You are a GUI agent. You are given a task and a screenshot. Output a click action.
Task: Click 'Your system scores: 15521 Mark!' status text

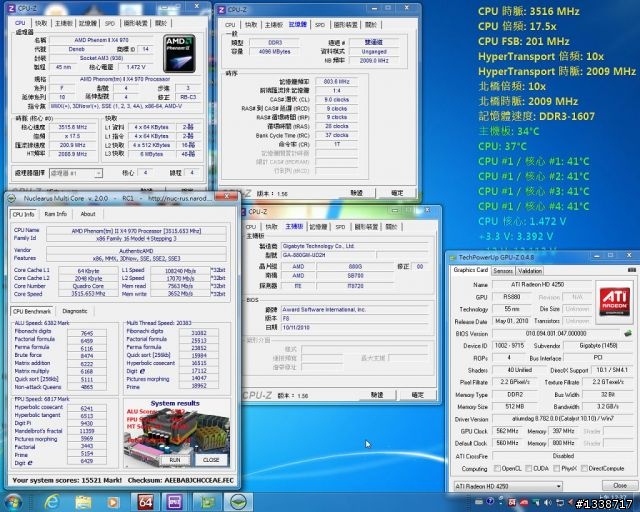67,481
